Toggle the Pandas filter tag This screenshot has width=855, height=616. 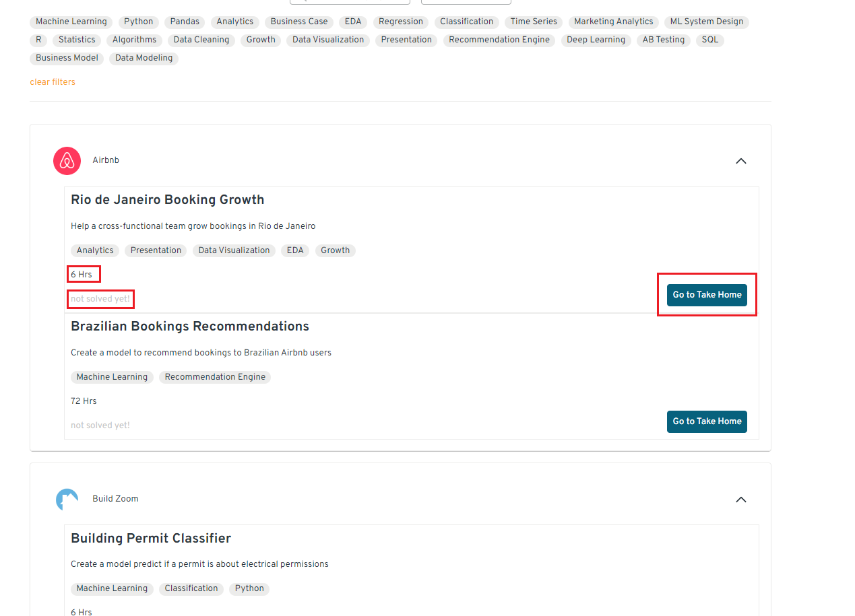point(185,22)
